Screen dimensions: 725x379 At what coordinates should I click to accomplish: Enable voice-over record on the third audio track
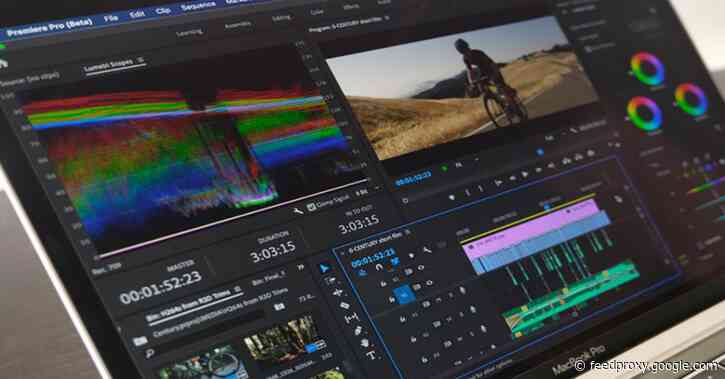click(483, 329)
